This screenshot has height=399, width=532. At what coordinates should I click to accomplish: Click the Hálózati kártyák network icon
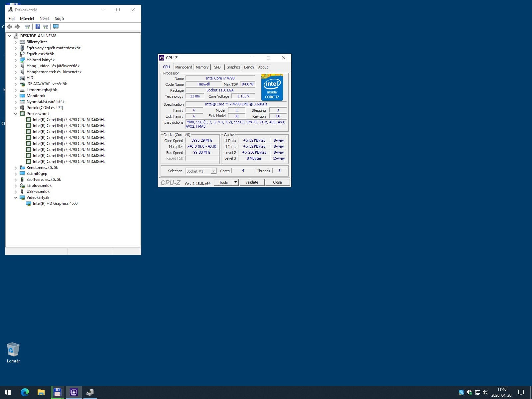coord(22,60)
